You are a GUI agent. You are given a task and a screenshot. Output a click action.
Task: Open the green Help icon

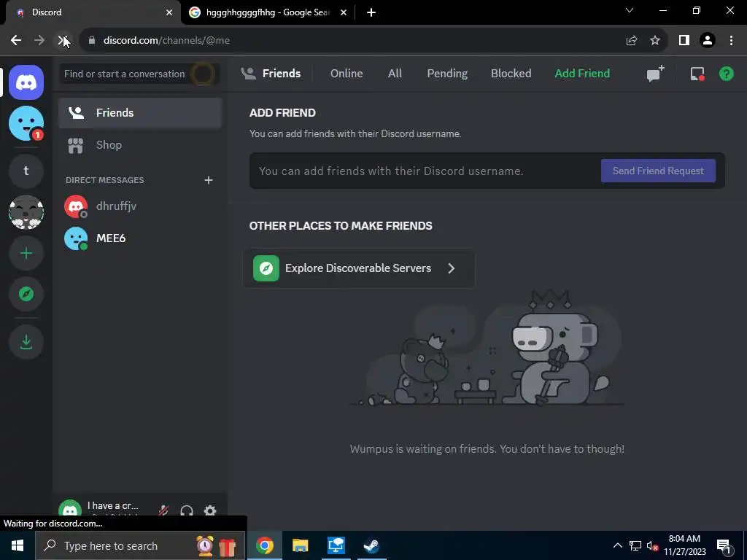(726, 74)
